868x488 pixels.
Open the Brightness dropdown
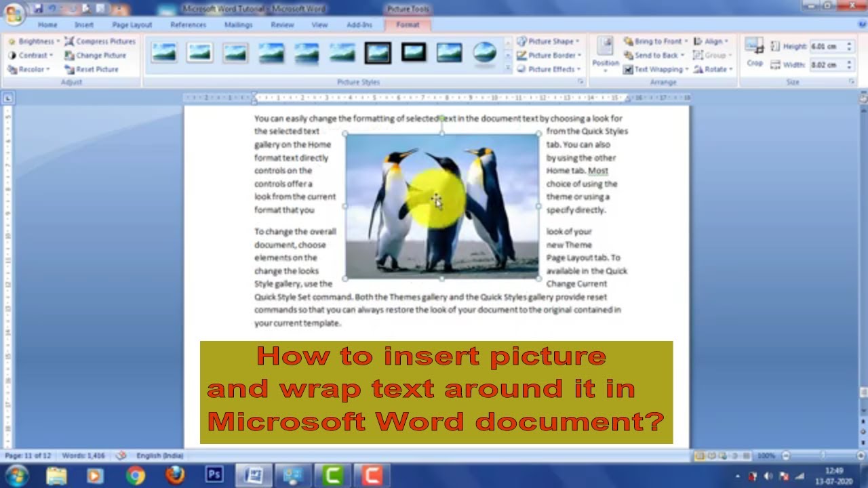coord(33,41)
